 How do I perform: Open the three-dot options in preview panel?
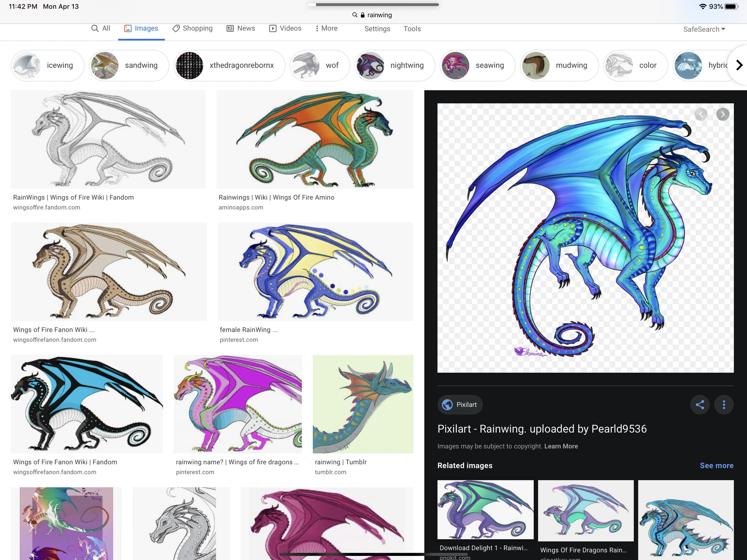click(724, 405)
